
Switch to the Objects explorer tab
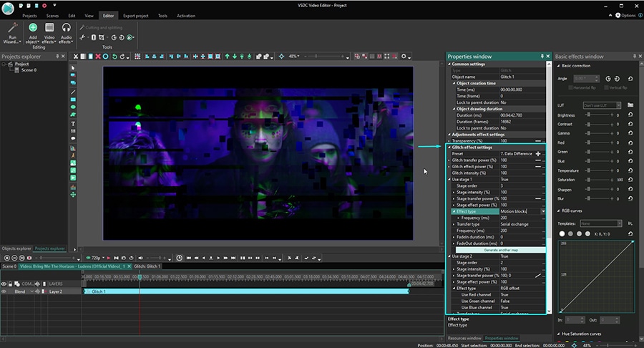[x=16, y=248]
